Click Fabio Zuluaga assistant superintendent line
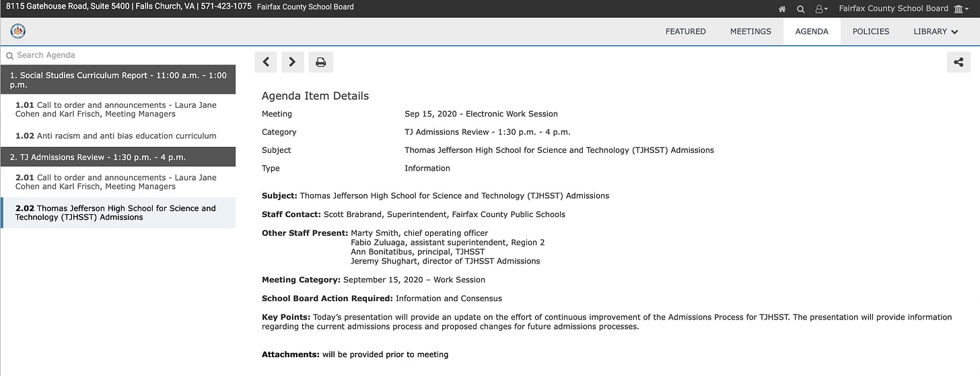Image resolution: width=980 pixels, height=376 pixels. coord(448,243)
